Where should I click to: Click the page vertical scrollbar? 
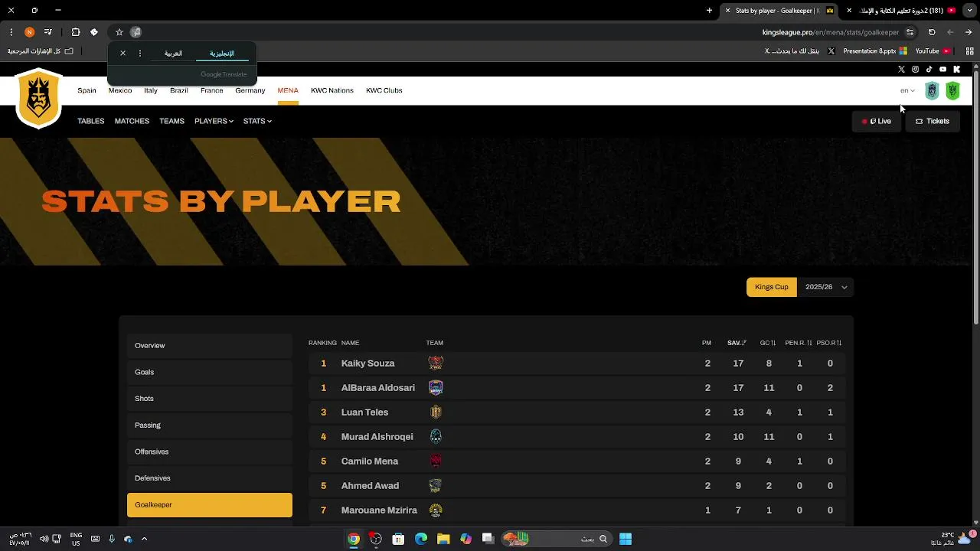(975, 199)
